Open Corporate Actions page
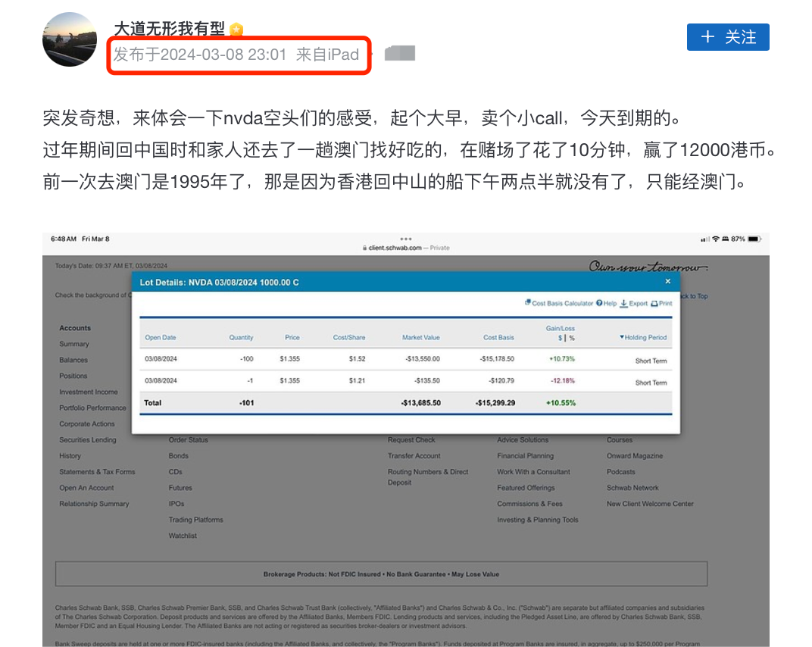812x647 pixels. [x=87, y=424]
